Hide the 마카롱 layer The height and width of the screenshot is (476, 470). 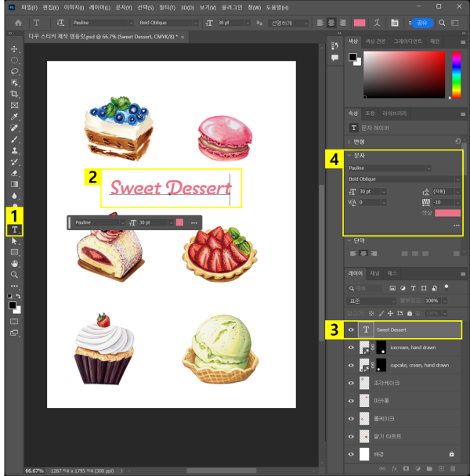[x=351, y=401]
